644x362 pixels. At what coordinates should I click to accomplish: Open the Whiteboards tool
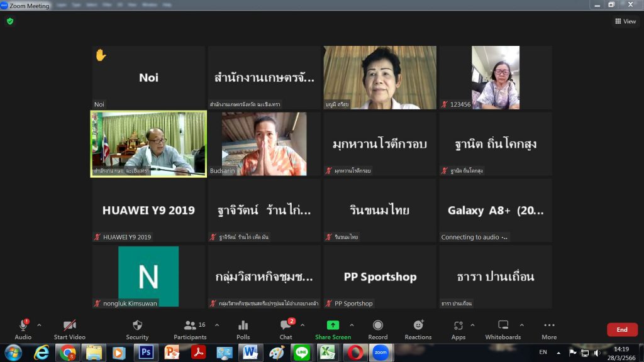coord(503,329)
